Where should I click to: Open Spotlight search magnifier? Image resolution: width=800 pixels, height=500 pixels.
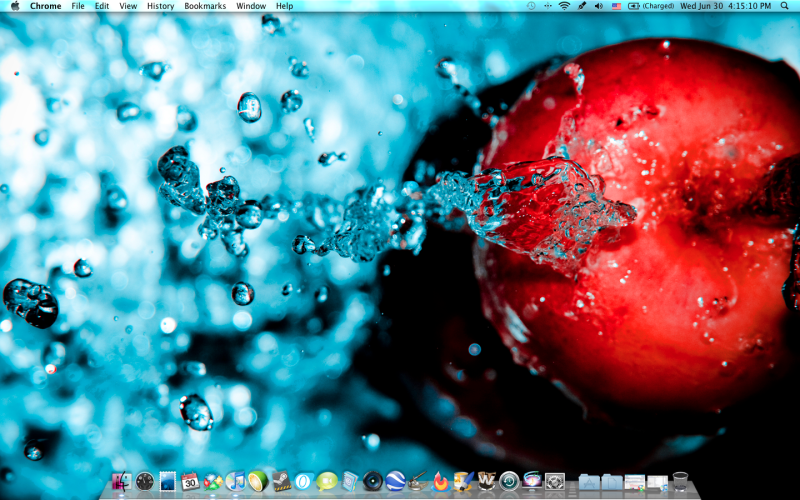[x=784, y=6]
